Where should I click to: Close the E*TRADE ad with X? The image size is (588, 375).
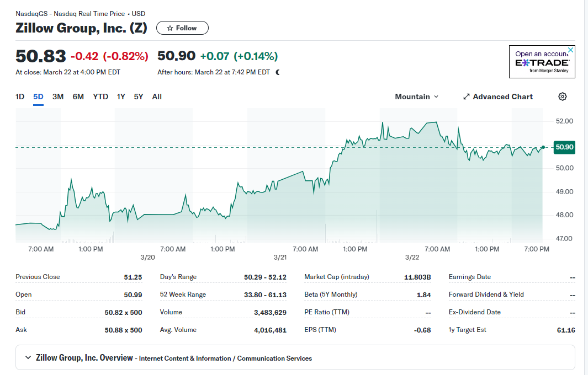570,50
